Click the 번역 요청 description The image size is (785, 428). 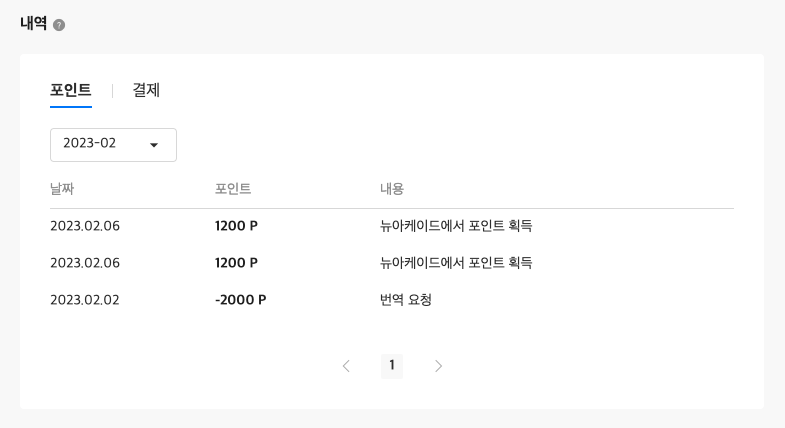click(406, 300)
